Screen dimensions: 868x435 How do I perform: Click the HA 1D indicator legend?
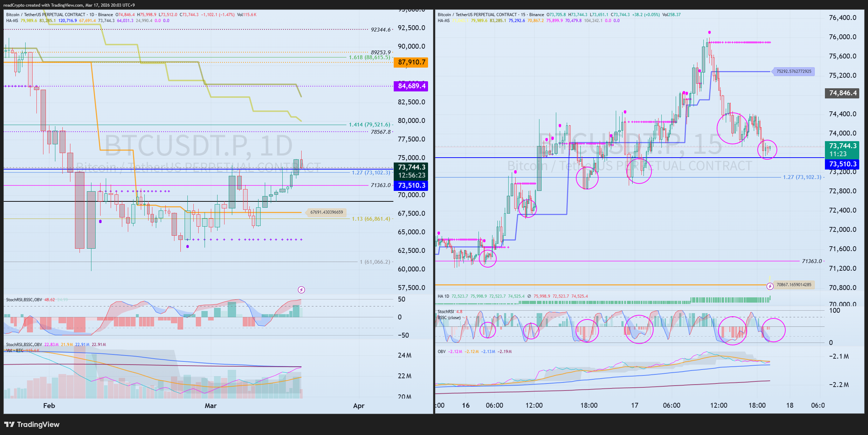(443, 296)
